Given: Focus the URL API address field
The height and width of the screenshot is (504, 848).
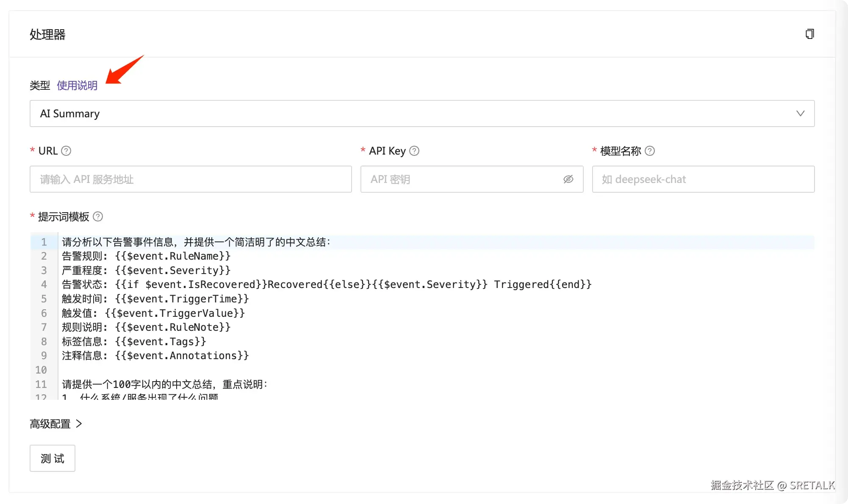Looking at the screenshot, I should (191, 179).
